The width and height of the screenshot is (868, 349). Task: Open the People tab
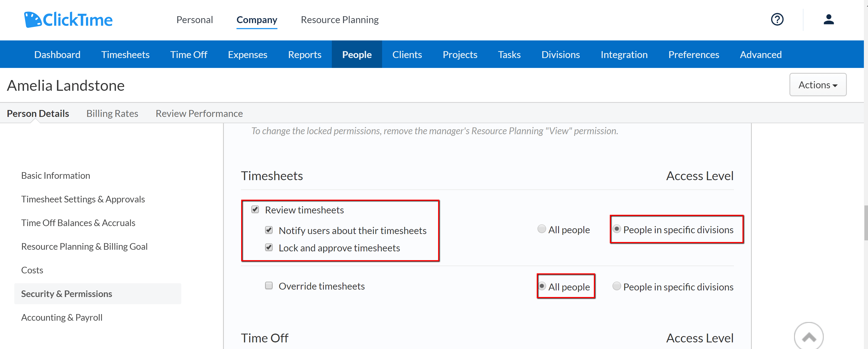point(357,54)
